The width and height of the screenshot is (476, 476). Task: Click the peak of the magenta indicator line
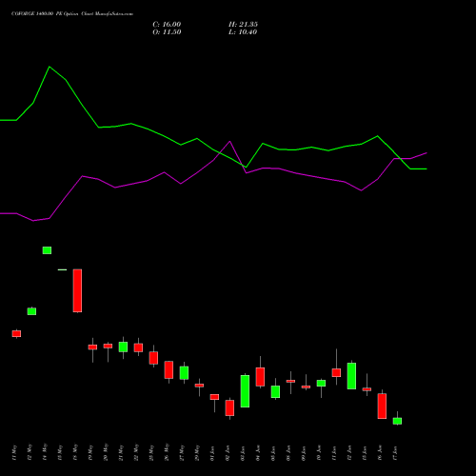coord(229,141)
